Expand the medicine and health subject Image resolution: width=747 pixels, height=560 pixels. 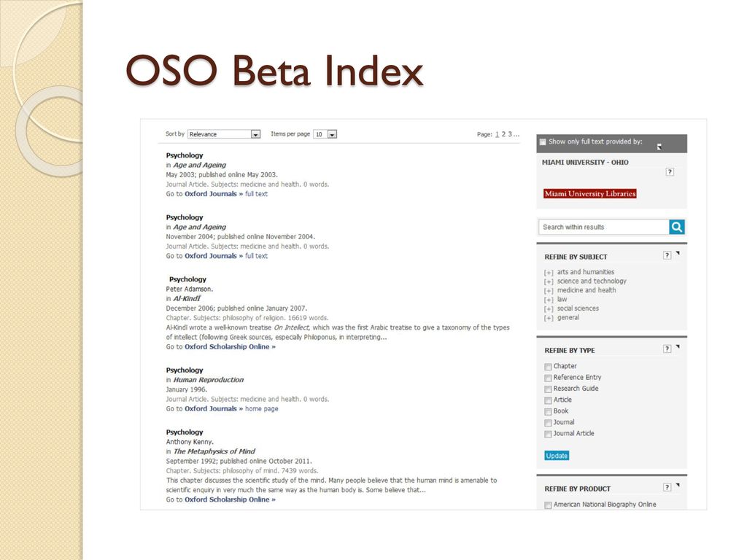(x=549, y=291)
